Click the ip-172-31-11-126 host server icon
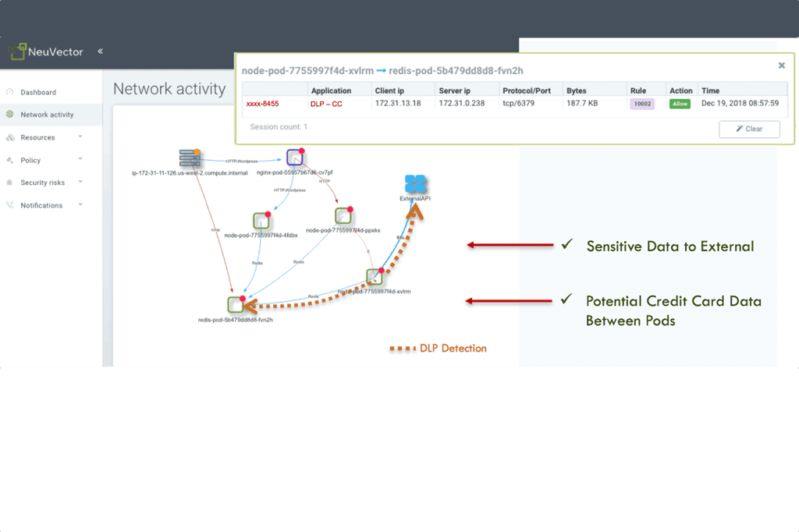This screenshot has width=799, height=532. [x=190, y=158]
